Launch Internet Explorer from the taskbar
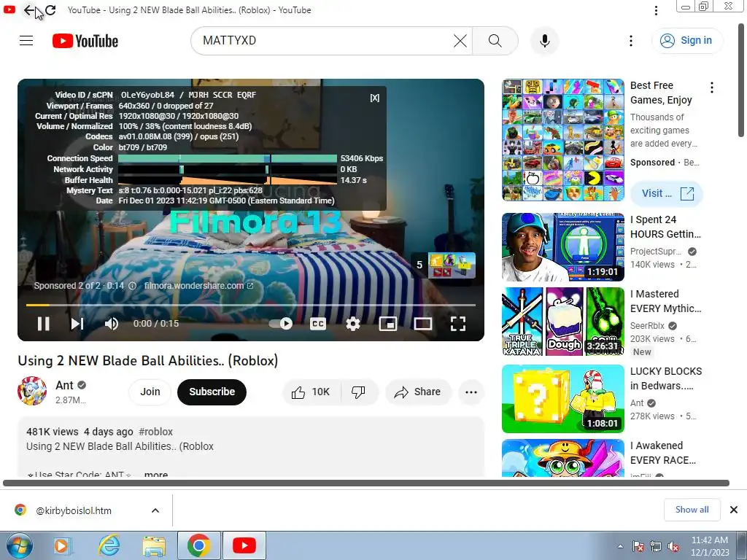747x560 pixels. (109, 545)
